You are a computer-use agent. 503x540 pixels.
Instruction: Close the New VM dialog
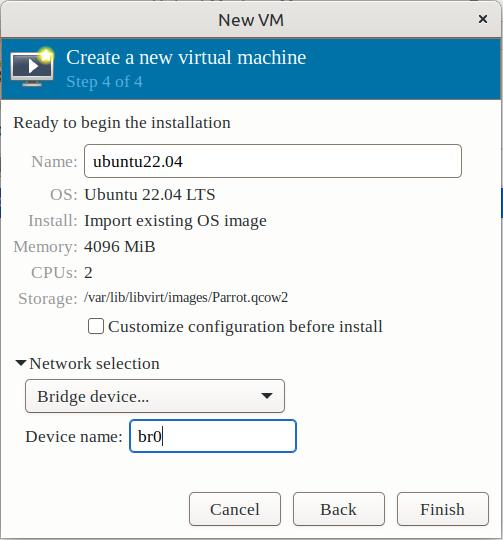coord(483,19)
